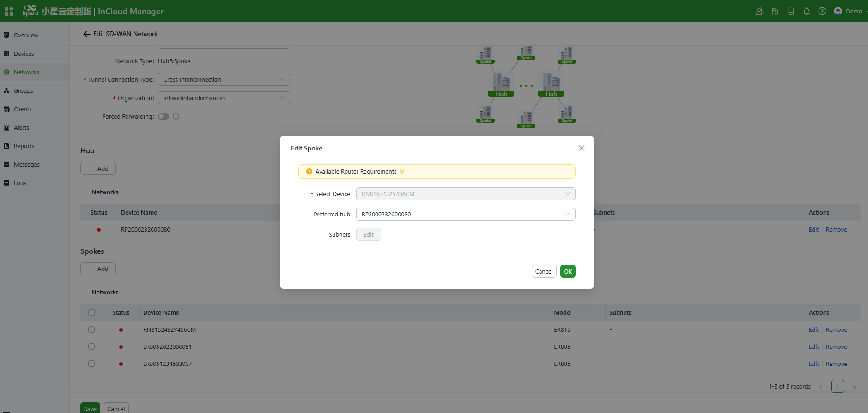Screen dimensions: 868x413
Task: Remove the ER8051234503007 spoke
Action: pos(836,364)
